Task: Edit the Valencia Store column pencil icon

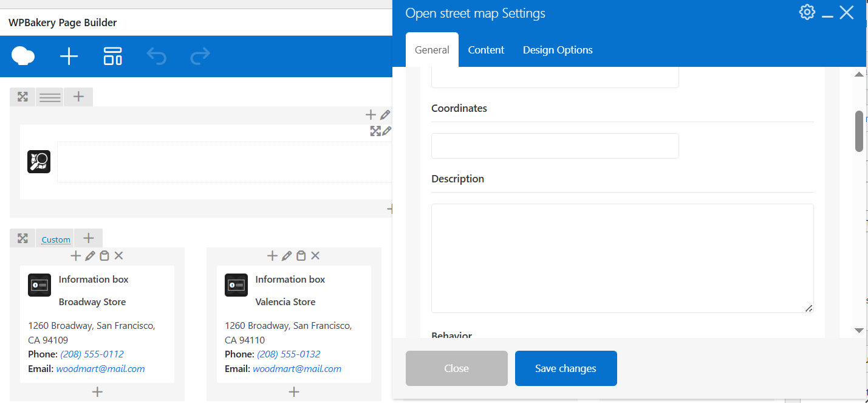Action: 287,256
